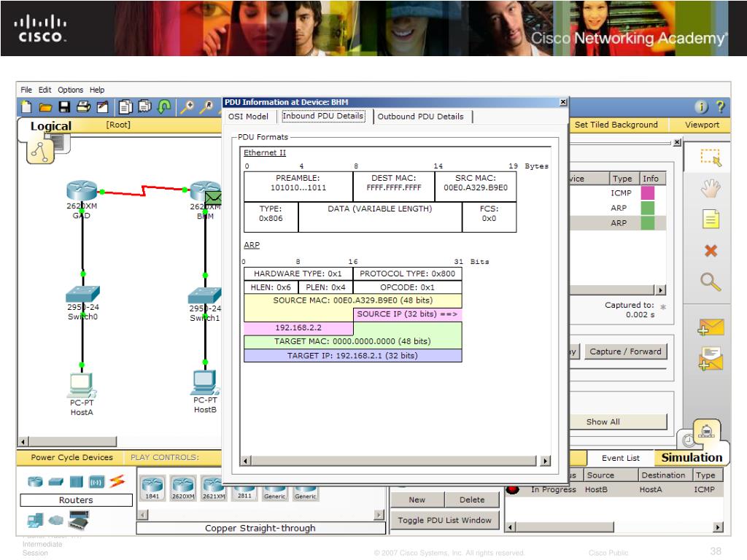
Task: Select the yellow Place Note tool
Action: click(711, 219)
